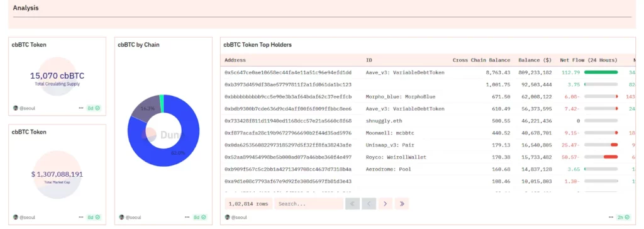Sort table by Address column
The width and height of the screenshot is (644, 229).
[x=235, y=60]
